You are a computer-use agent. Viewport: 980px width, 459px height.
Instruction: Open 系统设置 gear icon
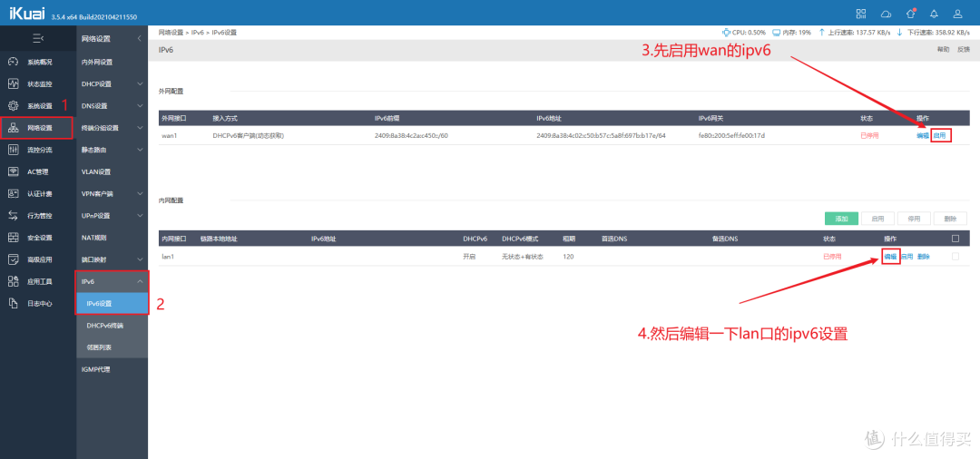[13, 105]
